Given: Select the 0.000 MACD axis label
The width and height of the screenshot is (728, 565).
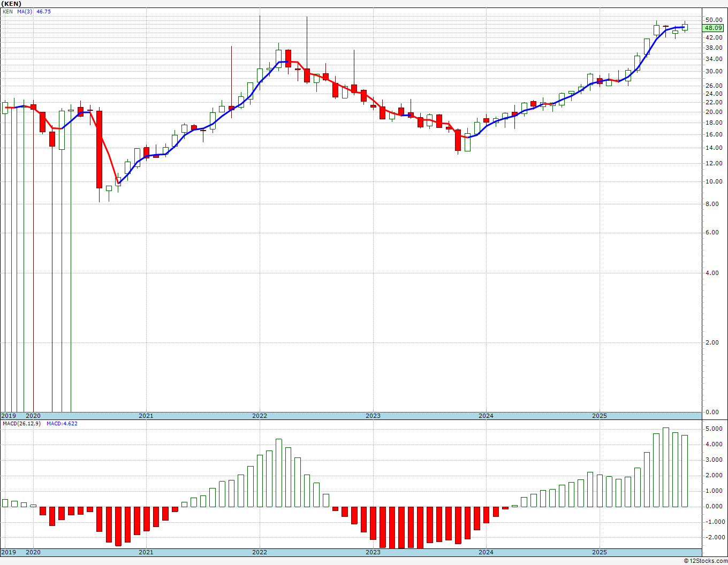Looking at the screenshot, I should (714, 507).
